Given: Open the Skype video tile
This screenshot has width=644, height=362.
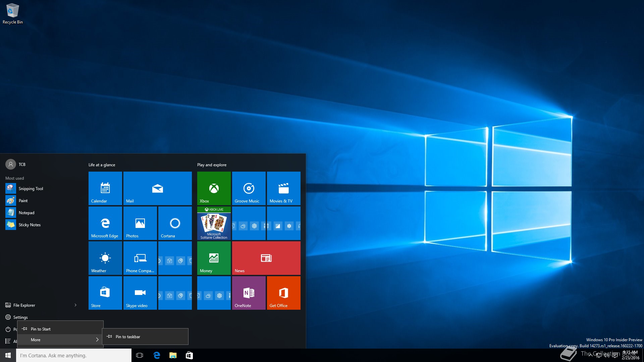Looking at the screenshot, I should pos(140,293).
